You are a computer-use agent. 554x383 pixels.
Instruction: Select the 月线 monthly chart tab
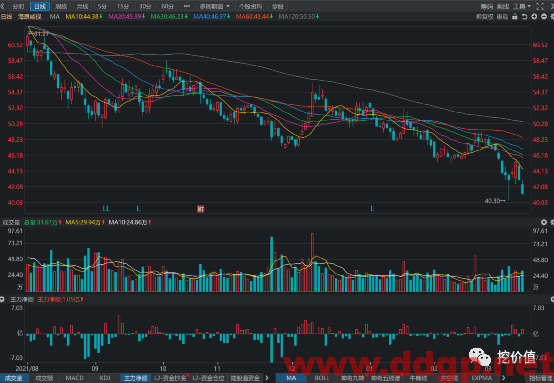point(82,6)
